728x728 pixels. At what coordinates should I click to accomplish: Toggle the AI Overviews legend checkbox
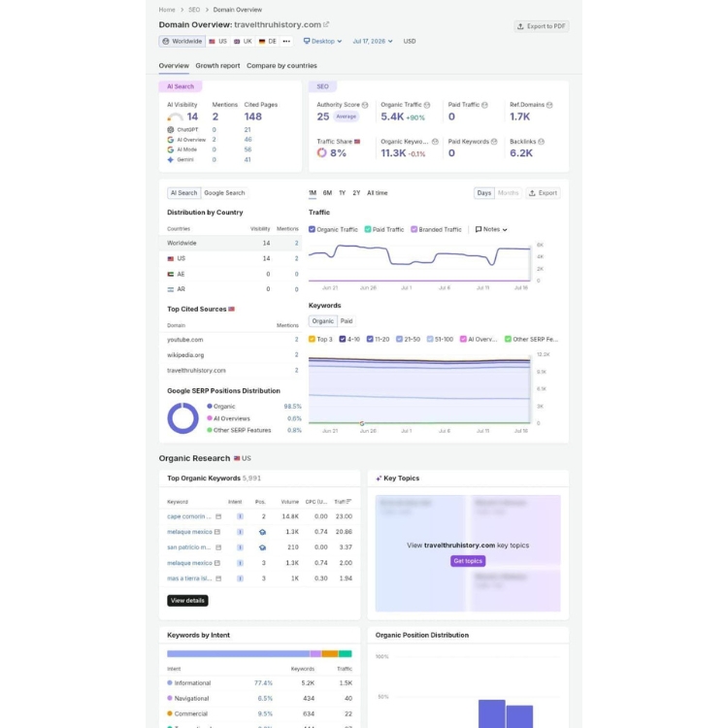(463, 340)
